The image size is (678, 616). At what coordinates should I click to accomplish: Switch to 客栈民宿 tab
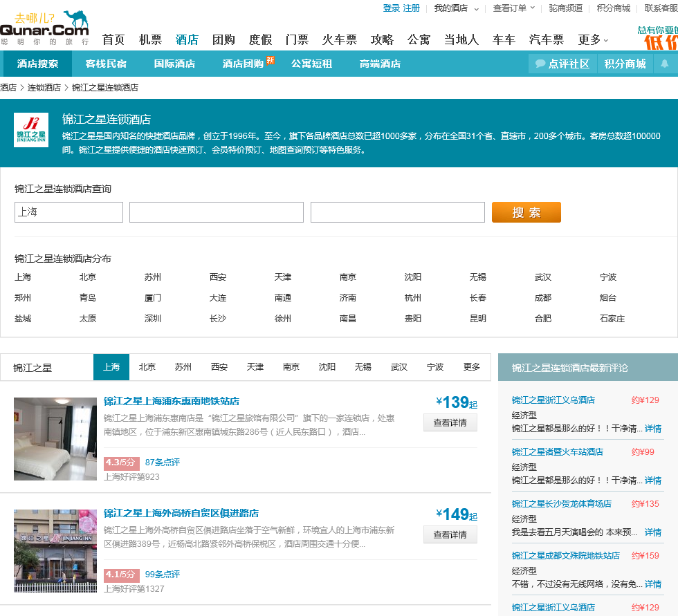(106, 64)
